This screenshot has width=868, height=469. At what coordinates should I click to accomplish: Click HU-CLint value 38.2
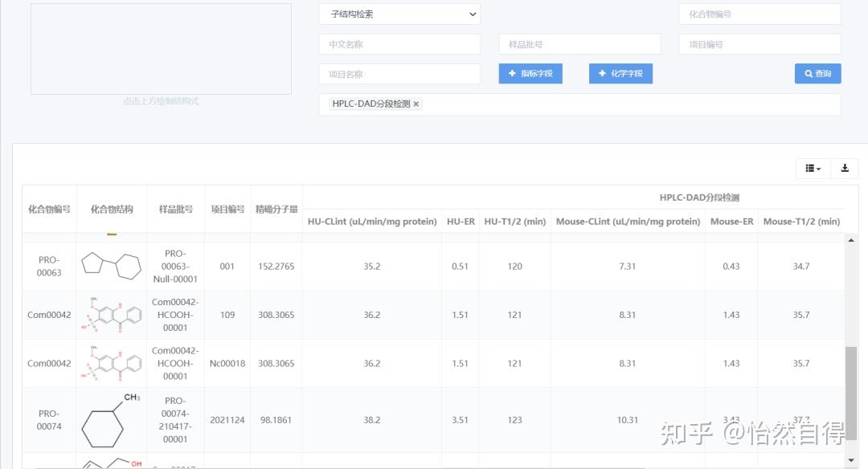372,420
